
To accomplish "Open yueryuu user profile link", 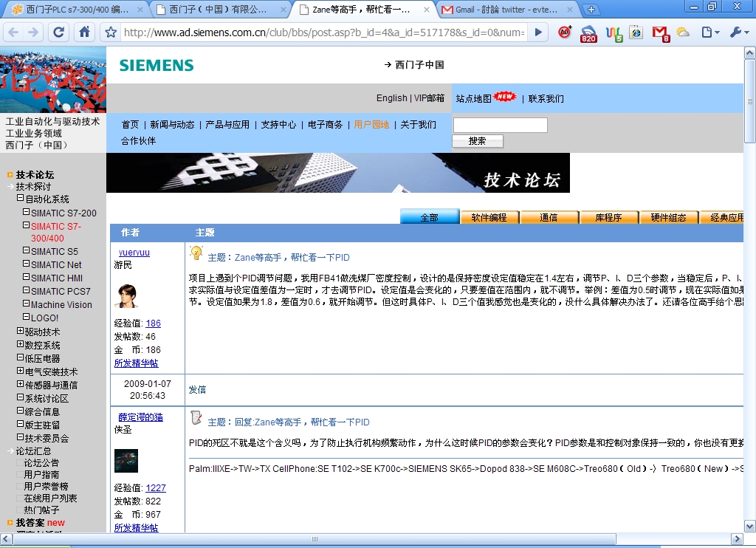I will pyautogui.click(x=134, y=253).
